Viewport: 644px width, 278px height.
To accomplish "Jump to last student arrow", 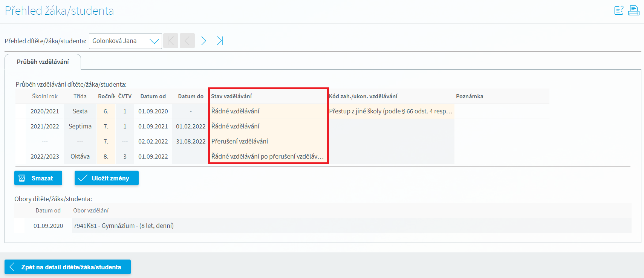I will tap(220, 41).
